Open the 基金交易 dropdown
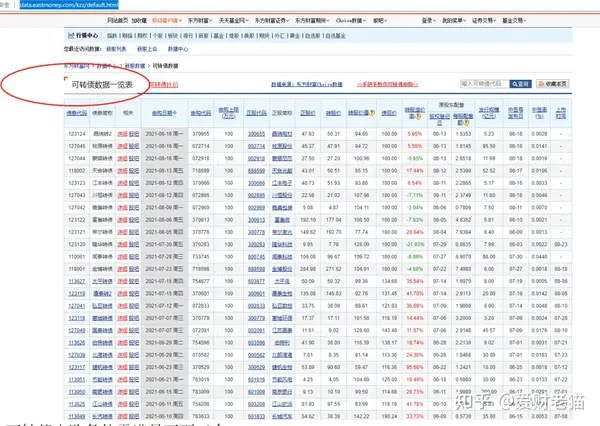600x426 pixels. point(514,20)
